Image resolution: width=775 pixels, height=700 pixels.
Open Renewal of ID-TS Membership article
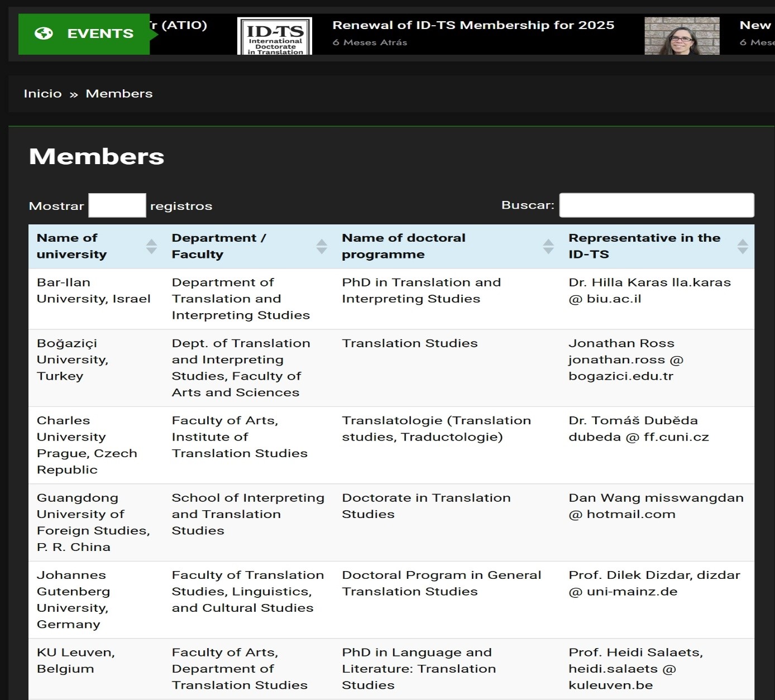click(473, 25)
